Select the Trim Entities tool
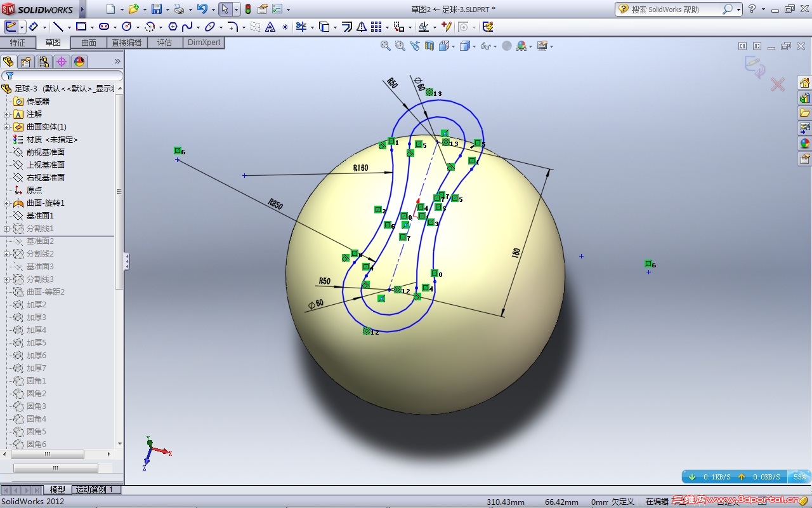 [x=301, y=27]
